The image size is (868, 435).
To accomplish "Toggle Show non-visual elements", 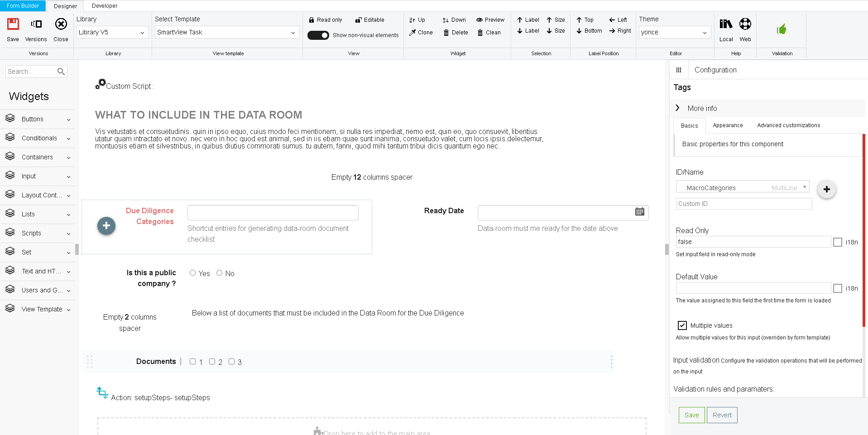I will click(x=318, y=35).
